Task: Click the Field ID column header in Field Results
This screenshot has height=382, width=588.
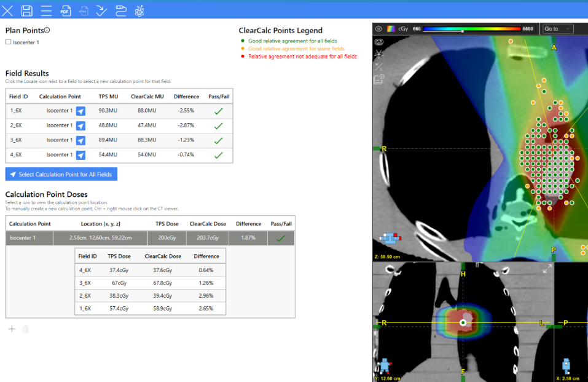Action: [x=18, y=97]
